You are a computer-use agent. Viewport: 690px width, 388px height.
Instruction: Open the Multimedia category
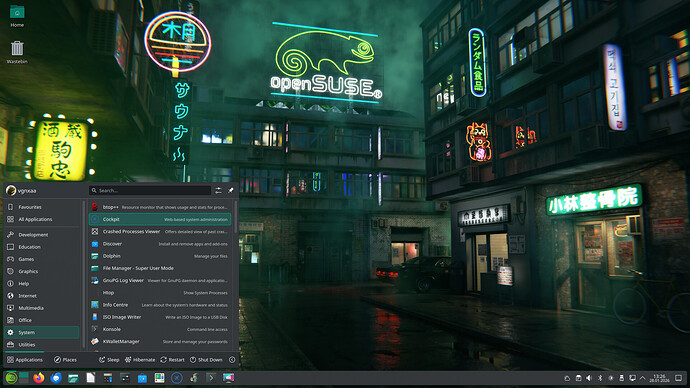pyautogui.click(x=42, y=308)
